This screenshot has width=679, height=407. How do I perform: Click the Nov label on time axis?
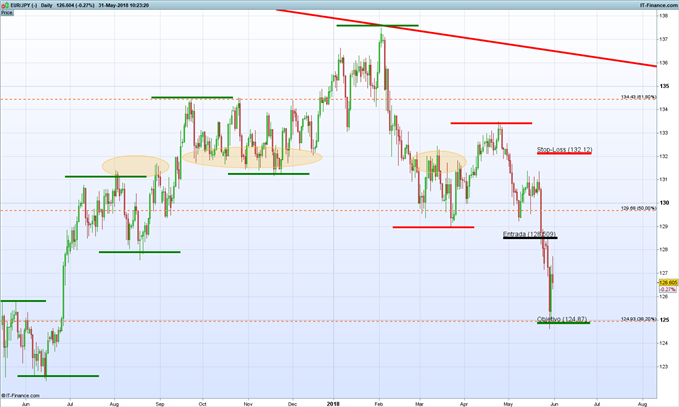coord(248,404)
